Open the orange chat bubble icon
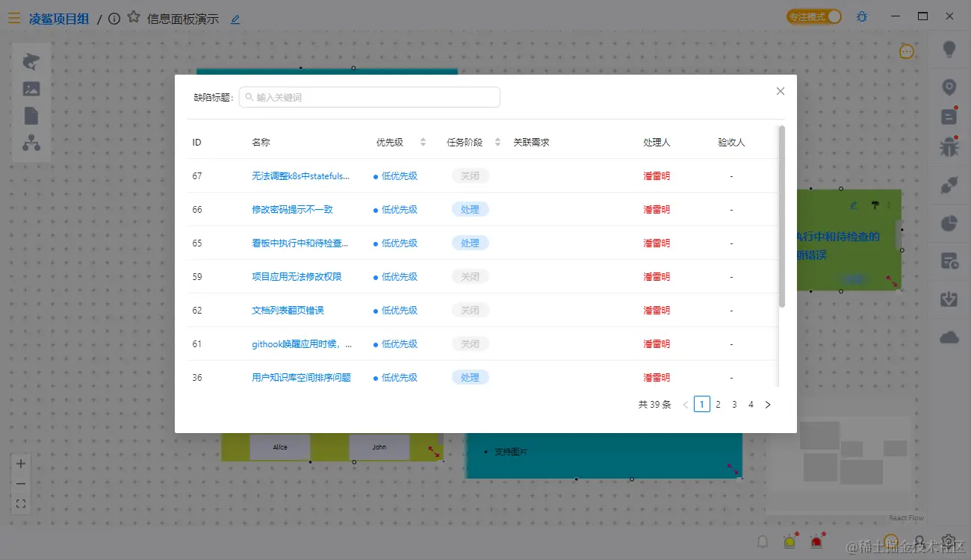 [906, 52]
